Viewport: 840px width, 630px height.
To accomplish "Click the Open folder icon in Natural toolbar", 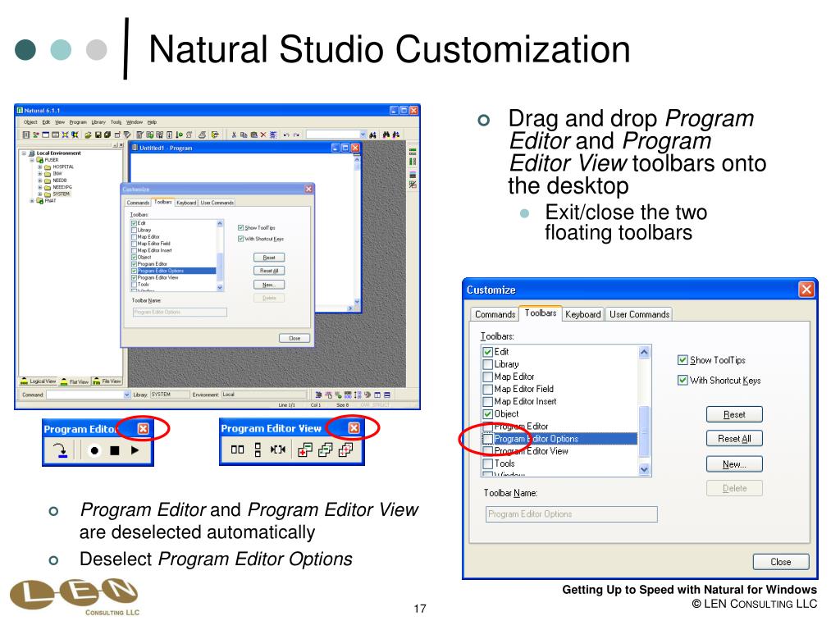I will 89,135.
